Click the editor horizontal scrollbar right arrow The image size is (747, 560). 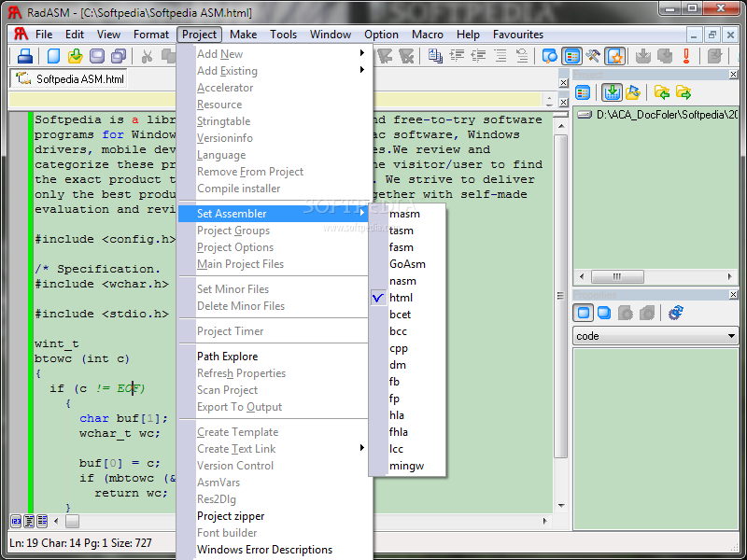[x=544, y=521]
